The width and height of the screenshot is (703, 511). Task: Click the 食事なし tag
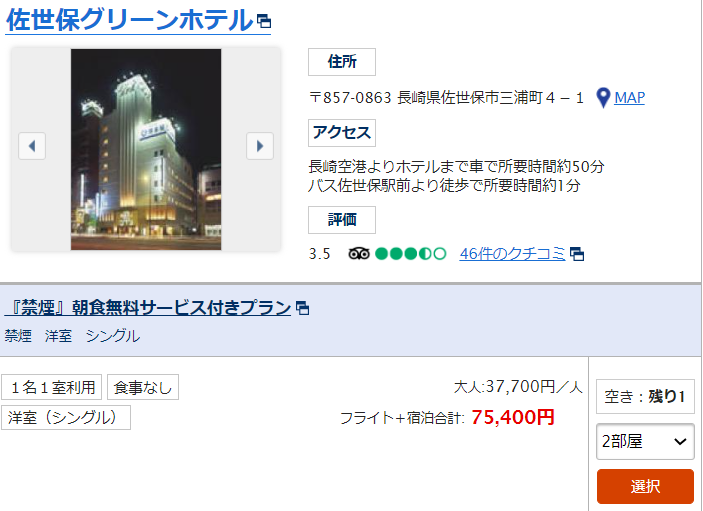[x=143, y=387]
